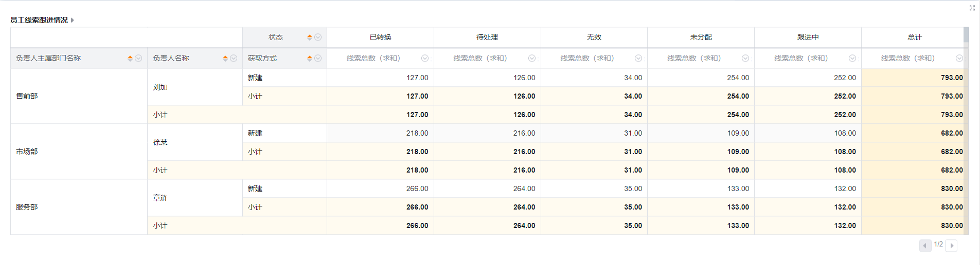Expand 员工线索跟进情况 title arrow
Image resolution: width=980 pixels, height=265 pixels.
click(x=73, y=20)
